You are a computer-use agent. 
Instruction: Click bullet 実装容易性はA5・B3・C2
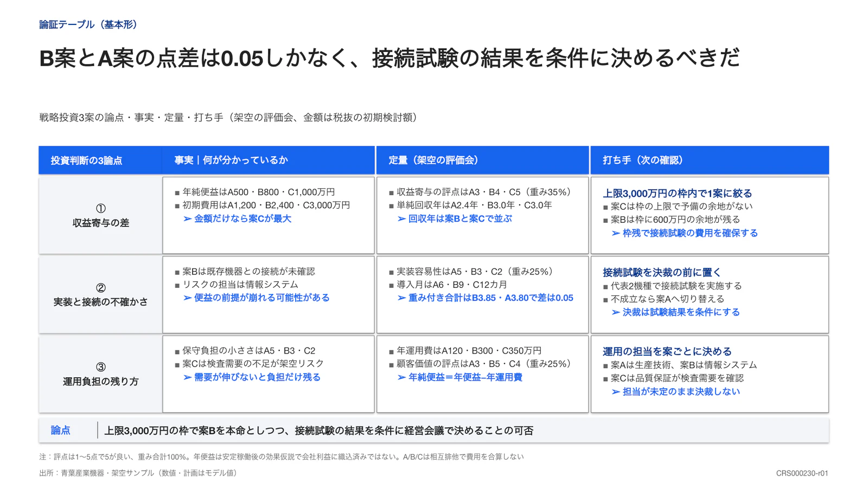tap(473, 271)
